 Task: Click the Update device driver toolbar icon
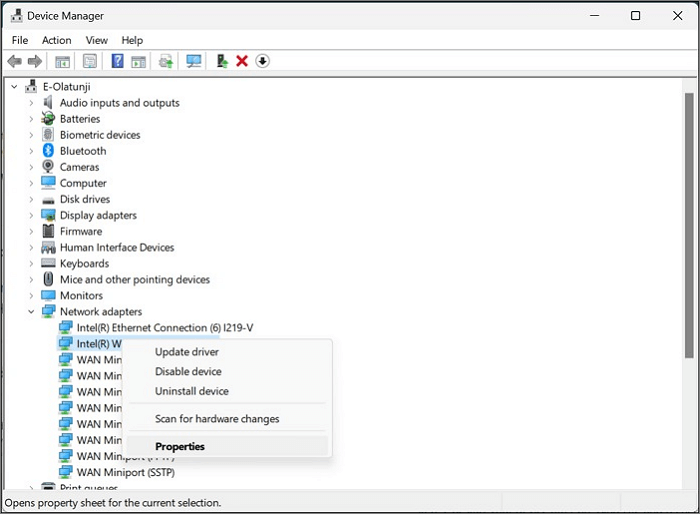tap(222, 61)
